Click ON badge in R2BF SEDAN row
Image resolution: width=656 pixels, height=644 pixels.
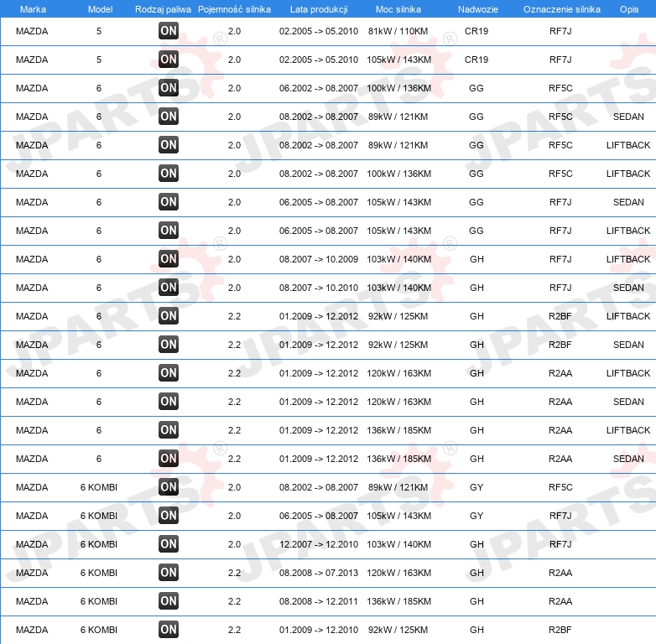click(x=169, y=344)
